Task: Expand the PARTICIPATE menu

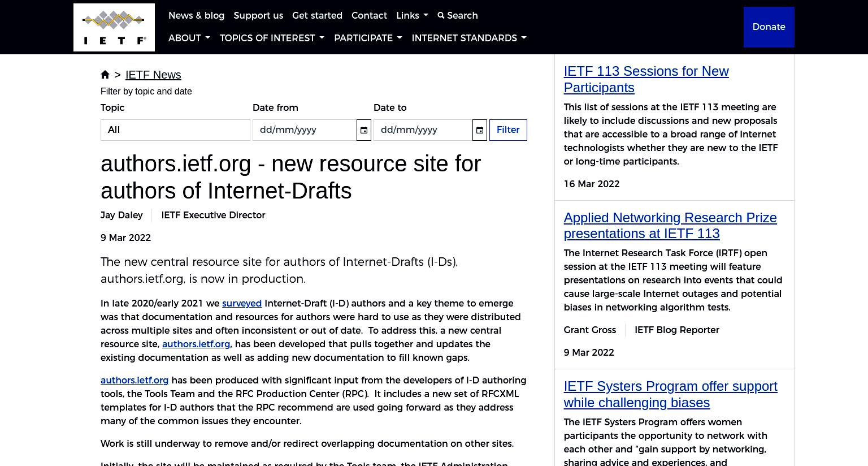Action: pyautogui.click(x=368, y=38)
